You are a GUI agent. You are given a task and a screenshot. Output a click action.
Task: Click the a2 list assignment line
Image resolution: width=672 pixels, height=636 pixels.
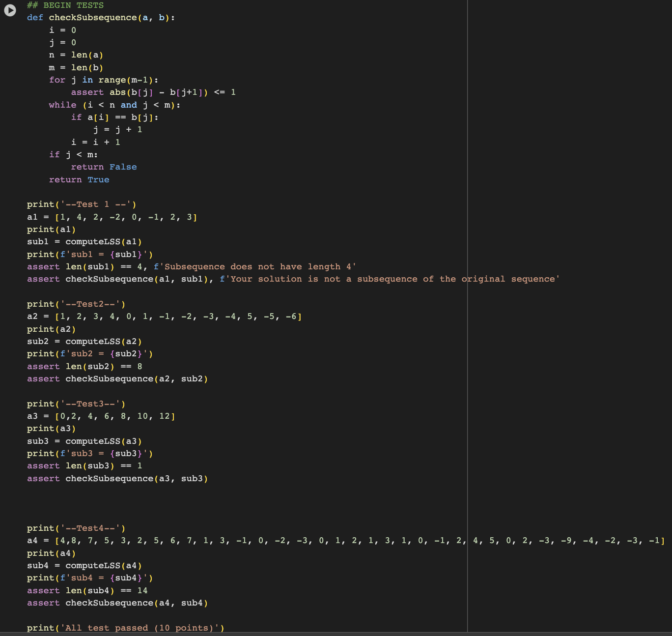[165, 317]
